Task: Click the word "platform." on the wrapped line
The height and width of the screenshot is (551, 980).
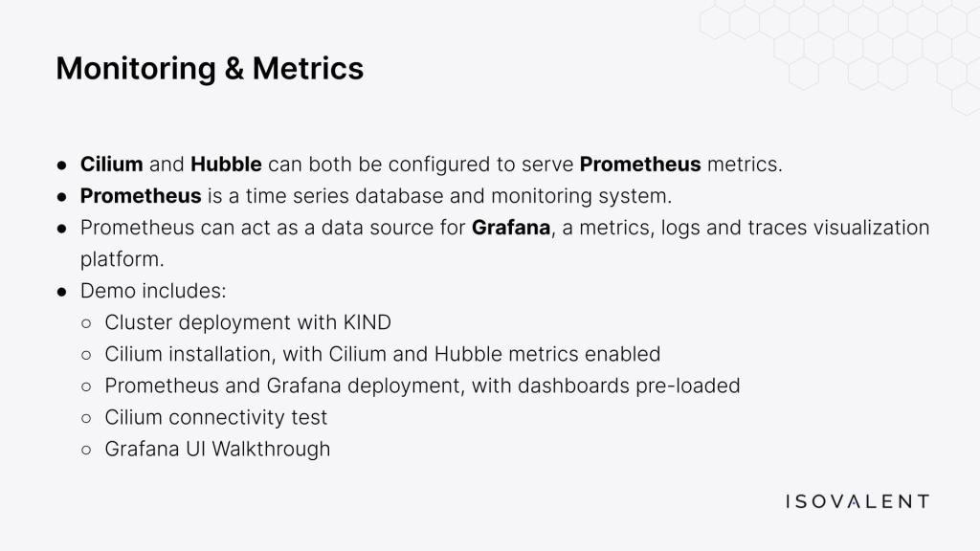Action: pyautogui.click(x=122, y=259)
